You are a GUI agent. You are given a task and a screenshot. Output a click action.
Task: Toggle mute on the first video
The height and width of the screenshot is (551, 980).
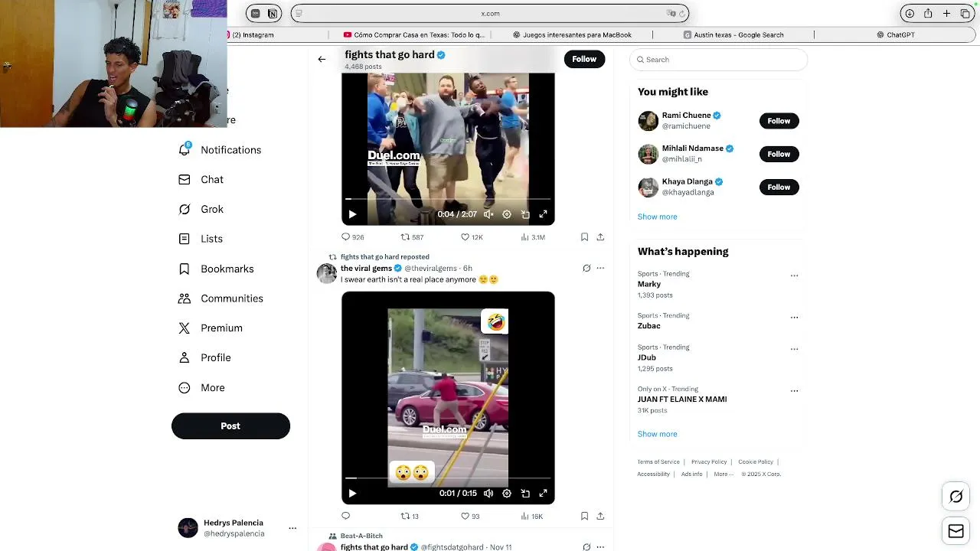(488, 214)
